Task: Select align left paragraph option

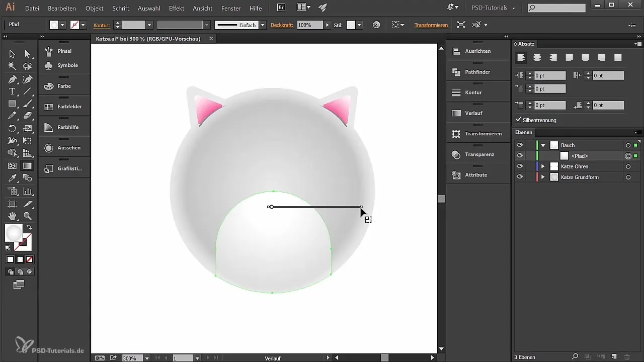Action: point(521,58)
